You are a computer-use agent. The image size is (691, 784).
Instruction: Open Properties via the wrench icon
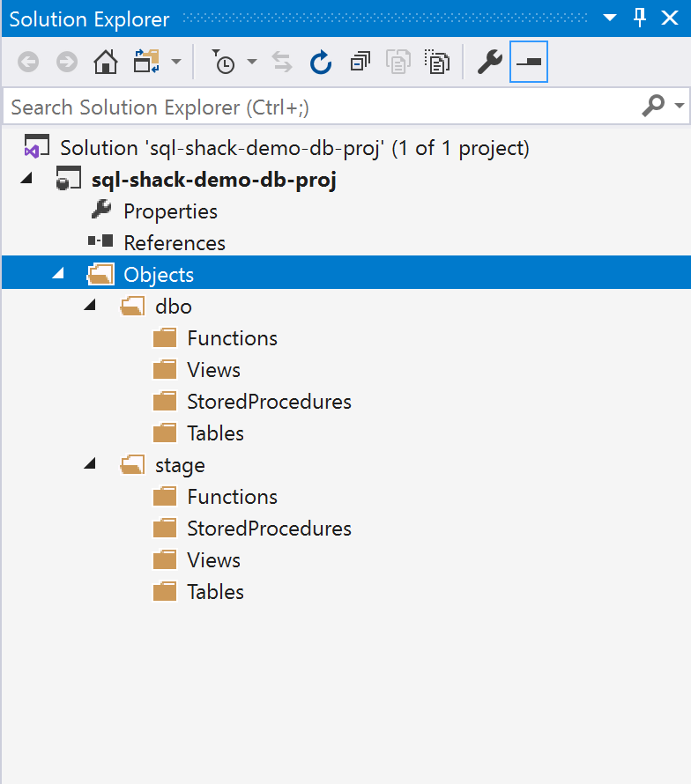489,62
